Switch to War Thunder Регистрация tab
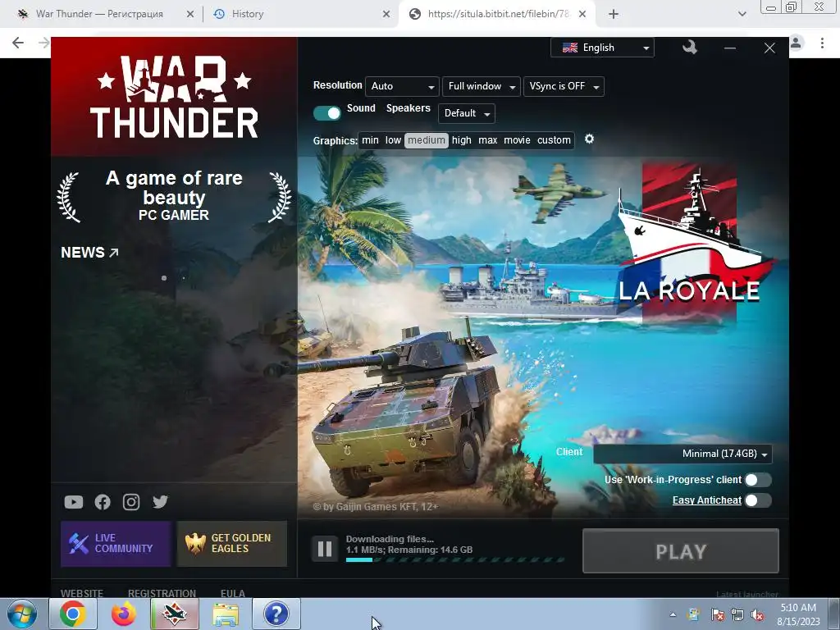Viewport: 840px width, 630px height. (99, 14)
